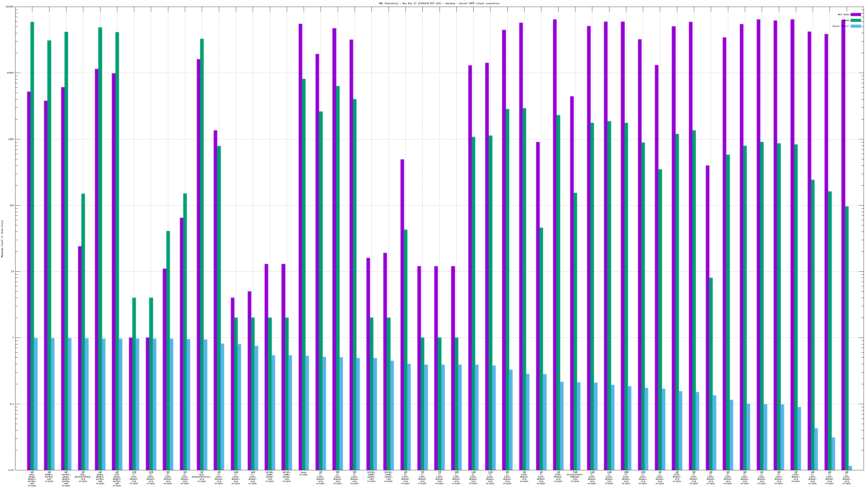This screenshot has width=868, height=488.
Task: Click the vertical y-axis label text
Action: [x=2, y=239]
